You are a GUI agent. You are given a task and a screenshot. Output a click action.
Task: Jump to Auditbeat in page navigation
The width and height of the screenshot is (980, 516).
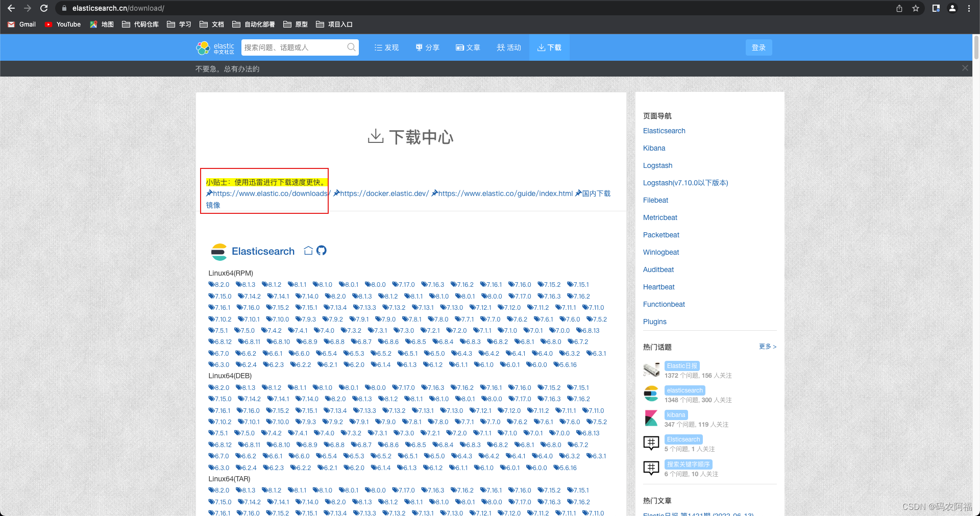pos(658,269)
